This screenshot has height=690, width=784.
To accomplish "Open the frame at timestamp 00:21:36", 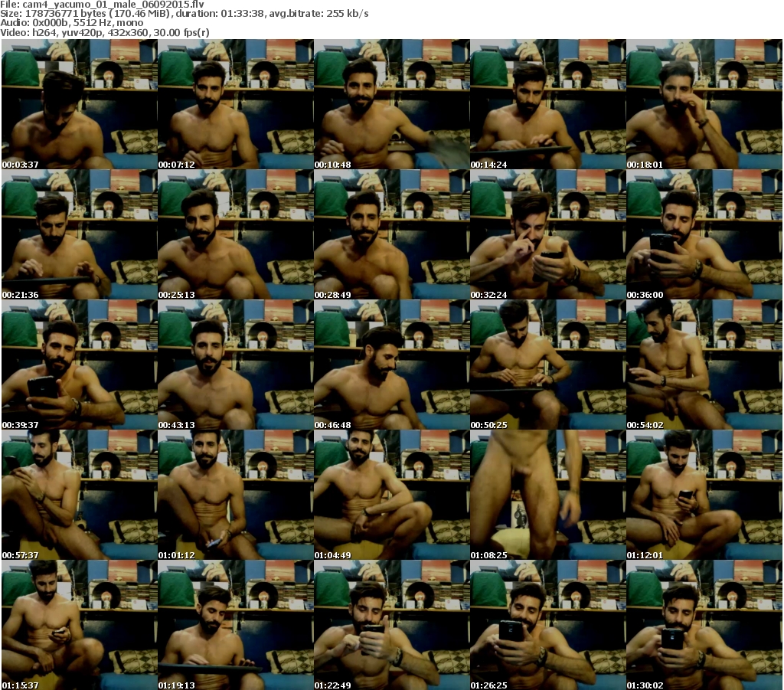I will coord(80,234).
